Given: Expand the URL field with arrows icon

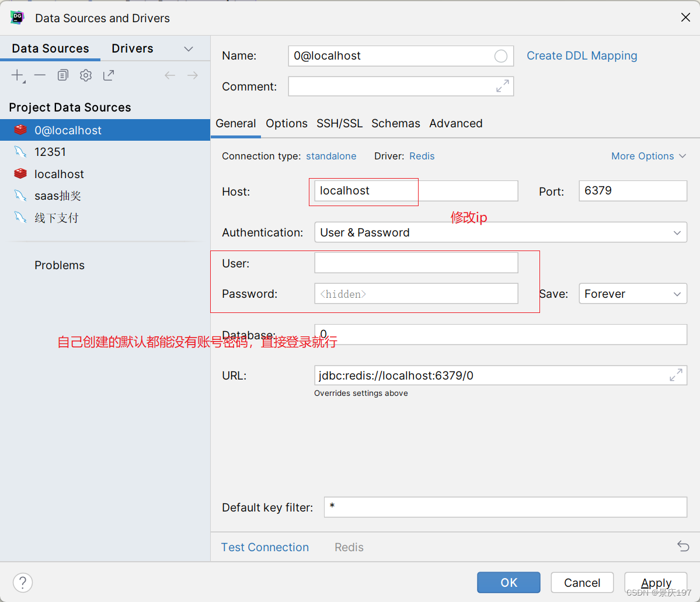Looking at the screenshot, I should pos(676,375).
